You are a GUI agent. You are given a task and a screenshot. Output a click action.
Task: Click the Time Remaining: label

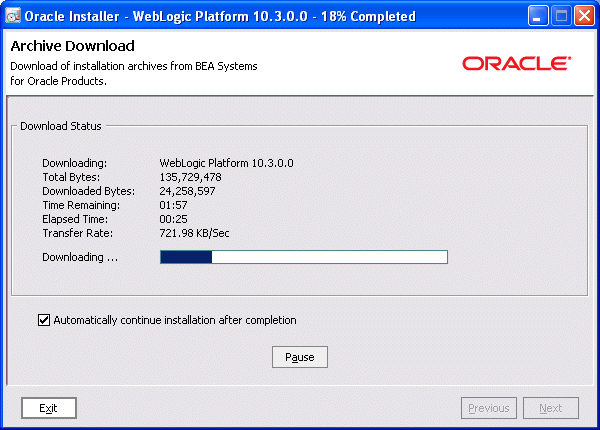click(x=81, y=205)
